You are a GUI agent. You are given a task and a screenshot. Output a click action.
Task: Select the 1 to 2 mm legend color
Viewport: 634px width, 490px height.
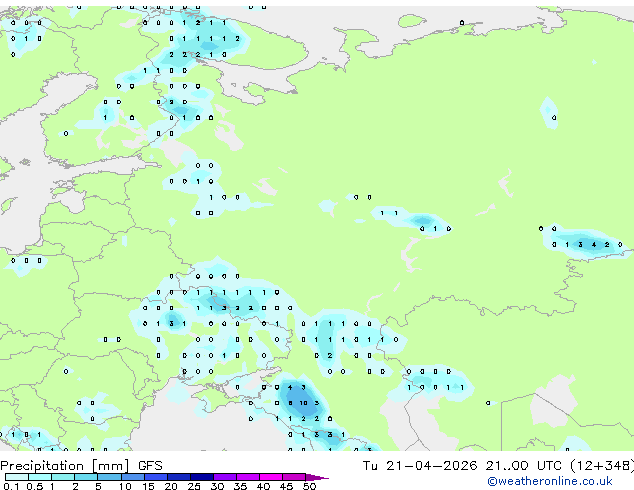point(63,477)
